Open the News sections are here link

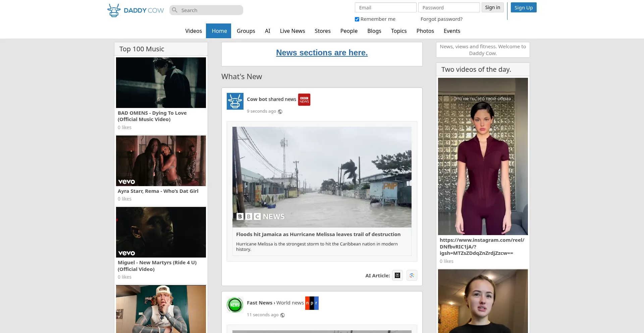click(322, 53)
